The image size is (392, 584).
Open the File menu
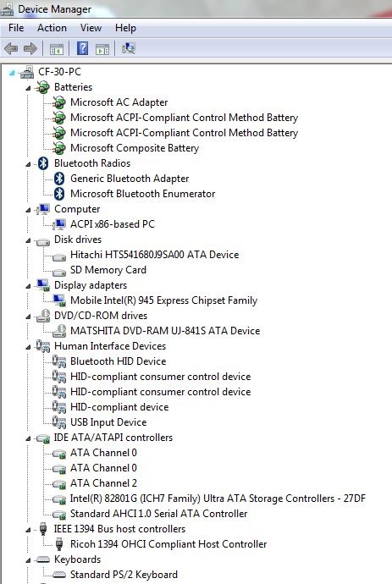pyautogui.click(x=16, y=28)
